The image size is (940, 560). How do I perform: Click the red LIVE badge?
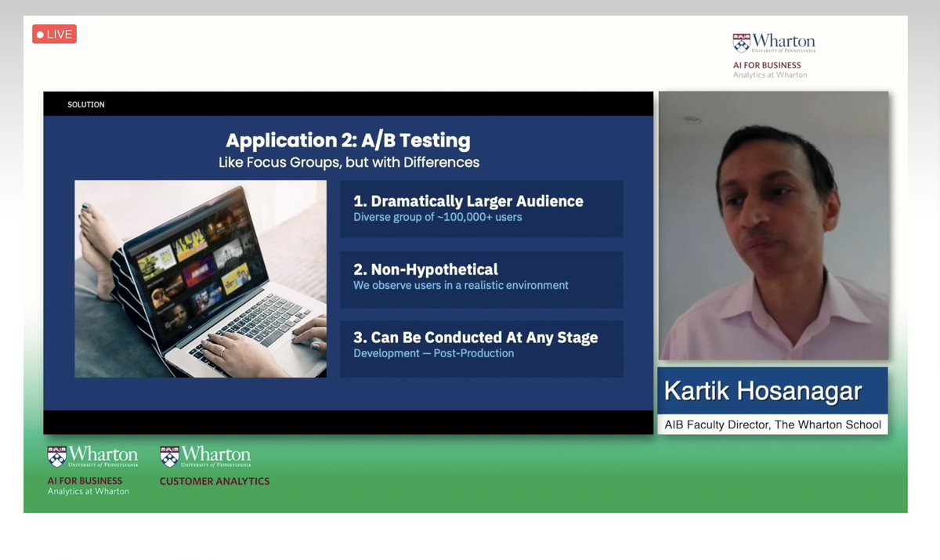click(x=54, y=34)
